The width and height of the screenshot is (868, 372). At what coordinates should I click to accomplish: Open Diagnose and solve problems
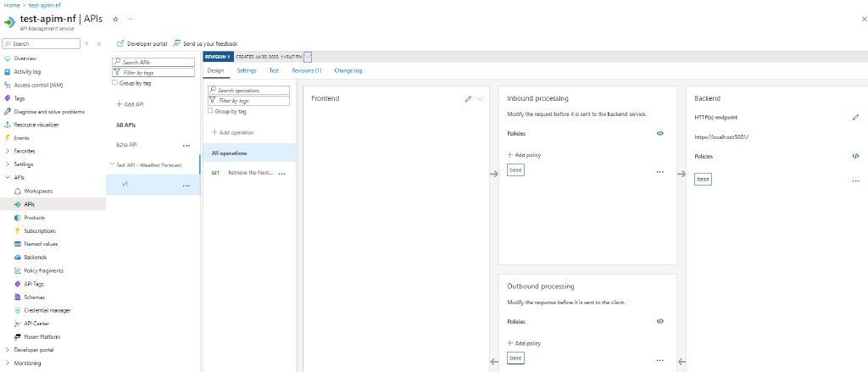[49, 111]
